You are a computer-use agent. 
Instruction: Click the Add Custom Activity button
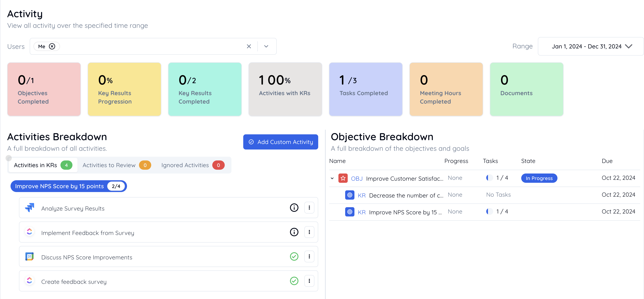pyautogui.click(x=280, y=142)
